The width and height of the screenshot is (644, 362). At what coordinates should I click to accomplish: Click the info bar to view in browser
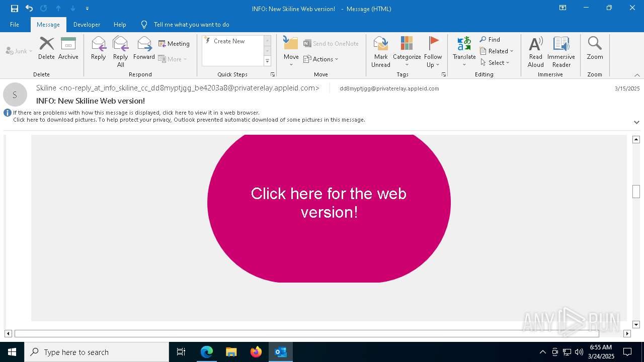click(136, 113)
